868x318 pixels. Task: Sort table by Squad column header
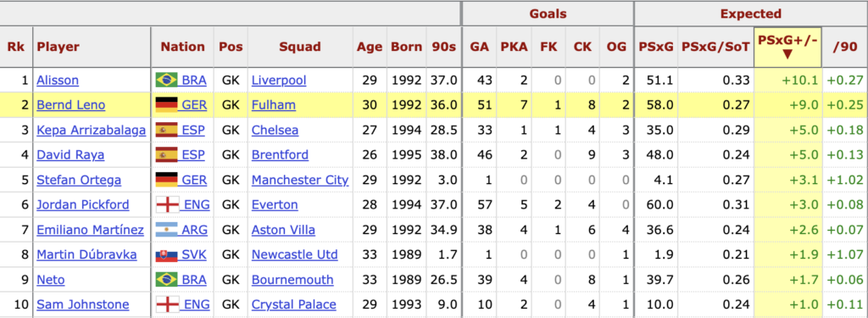tap(300, 47)
